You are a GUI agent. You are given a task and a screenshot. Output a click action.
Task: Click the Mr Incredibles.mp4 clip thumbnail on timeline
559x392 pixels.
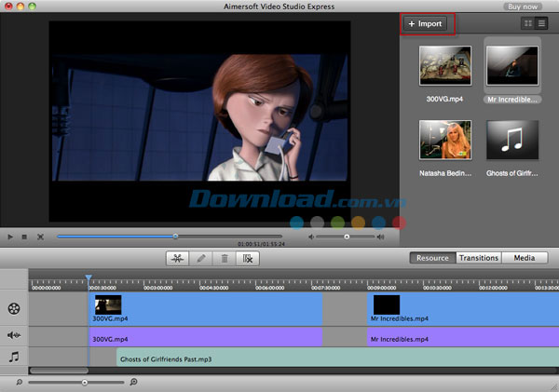click(x=387, y=304)
